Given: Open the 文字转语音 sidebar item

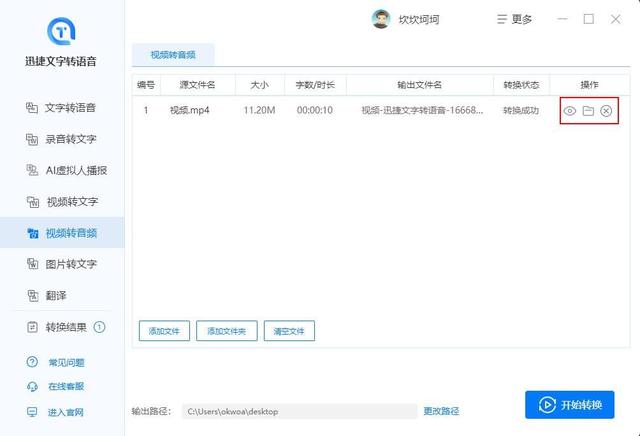Looking at the screenshot, I should coord(61,108).
